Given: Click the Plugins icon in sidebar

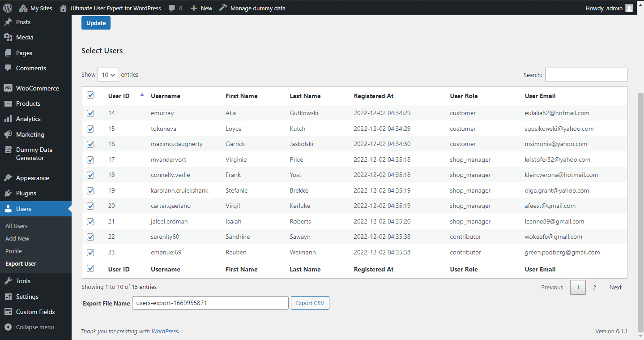Looking at the screenshot, I should [x=8, y=193].
